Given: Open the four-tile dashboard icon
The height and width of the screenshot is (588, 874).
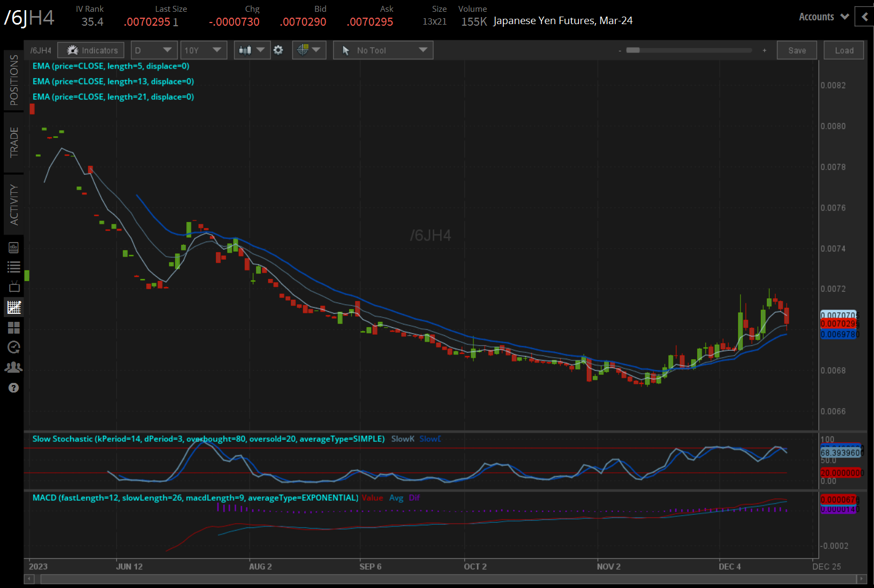Looking at the screenshot, I should tap(14, 327).
